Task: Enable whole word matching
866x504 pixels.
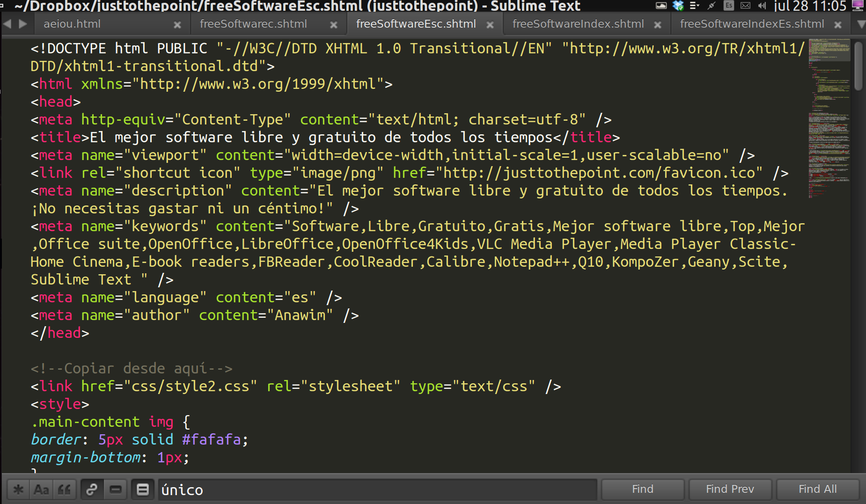Action: 65,489
